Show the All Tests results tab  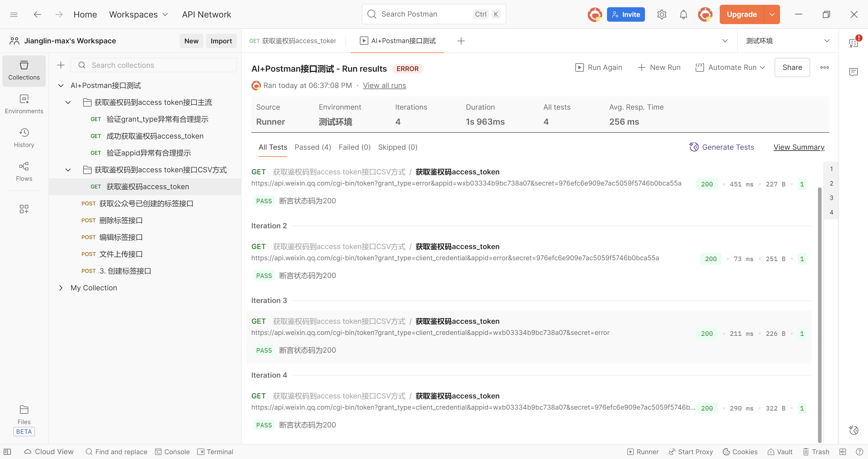click(273, 147)
